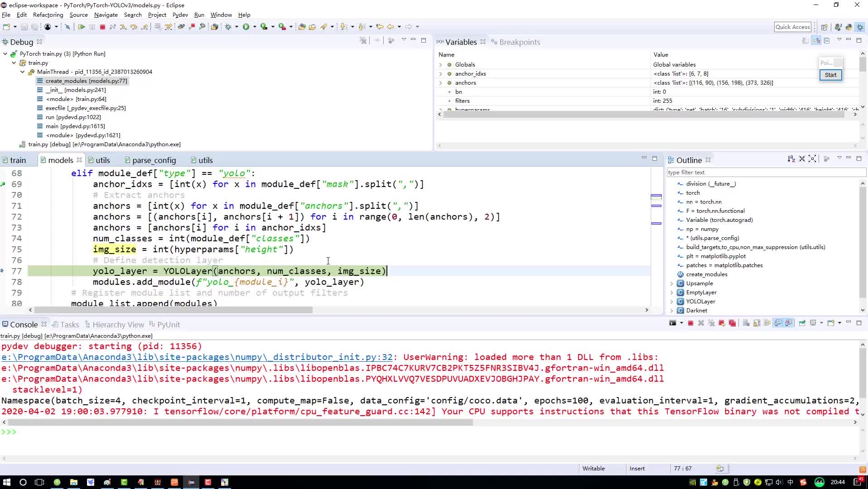Click the taskbar clock showing 20:44
The image size is (868, 489).
[837, 482]
